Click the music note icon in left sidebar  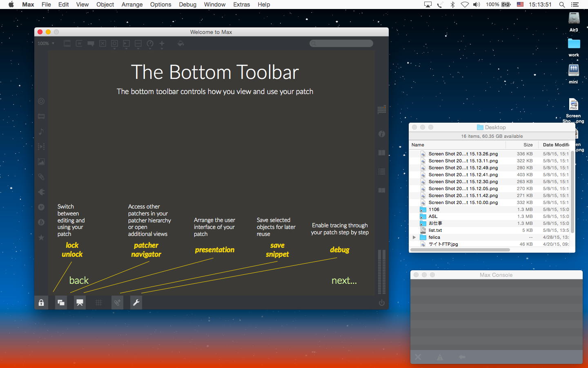41,132
